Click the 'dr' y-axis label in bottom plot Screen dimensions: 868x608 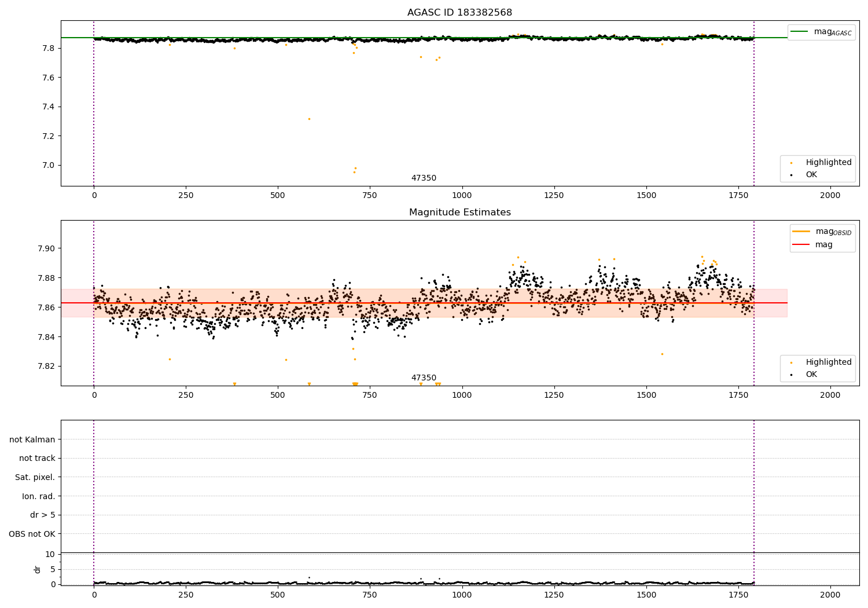point(38,569)
